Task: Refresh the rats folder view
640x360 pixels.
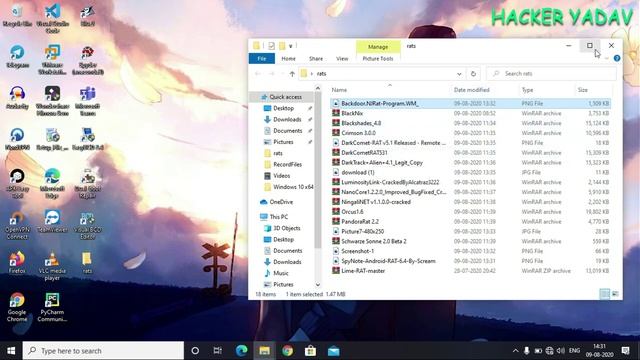Action: (x=473, y=74)
